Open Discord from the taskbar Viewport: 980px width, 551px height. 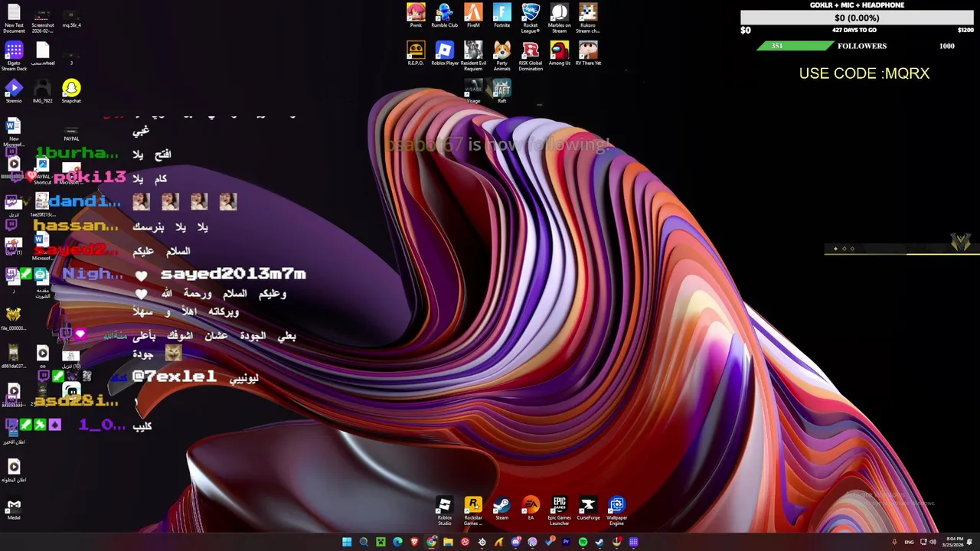tap(516, 542)
